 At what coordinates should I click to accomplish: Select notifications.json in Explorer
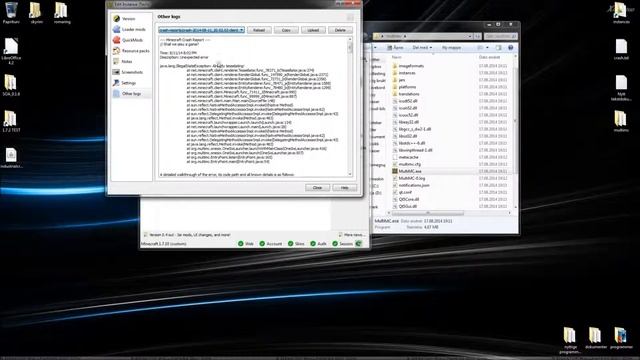click(413, 185)
